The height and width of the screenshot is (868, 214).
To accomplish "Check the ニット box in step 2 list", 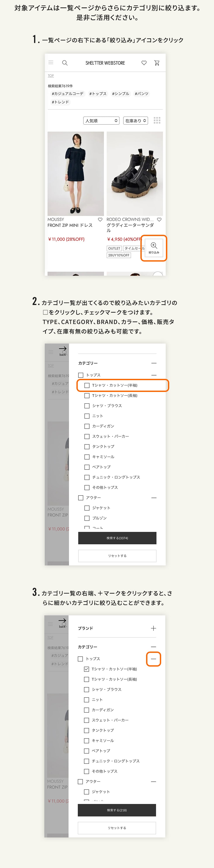I will point(87,416).
